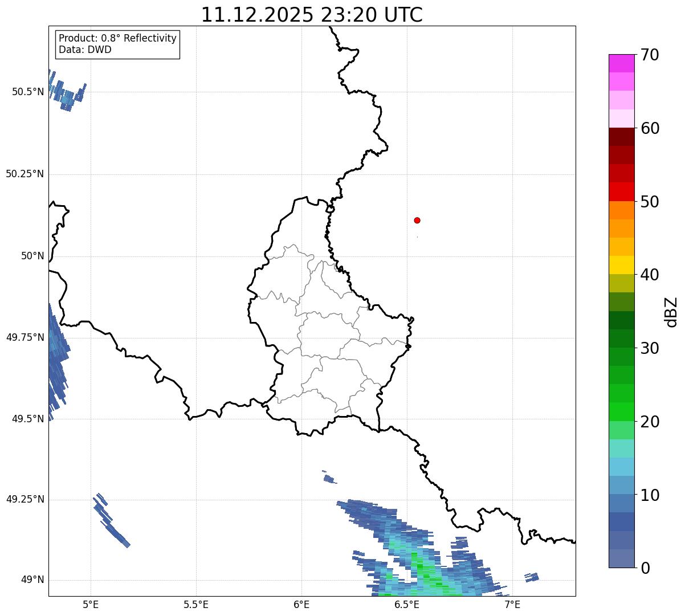Viewport: 685px width, 616px height.
Task: Click the latitude label 50°N
Action: point(32,256)
